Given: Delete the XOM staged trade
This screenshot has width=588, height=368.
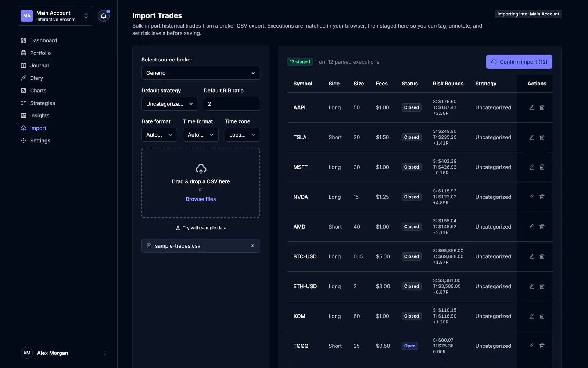Looking at the screenshot, I should [542, 316].
